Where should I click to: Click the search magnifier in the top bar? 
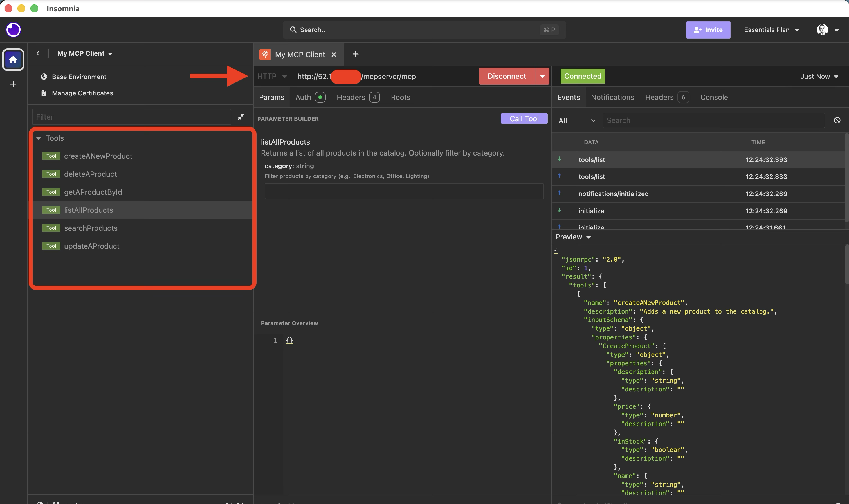(293, 30)
